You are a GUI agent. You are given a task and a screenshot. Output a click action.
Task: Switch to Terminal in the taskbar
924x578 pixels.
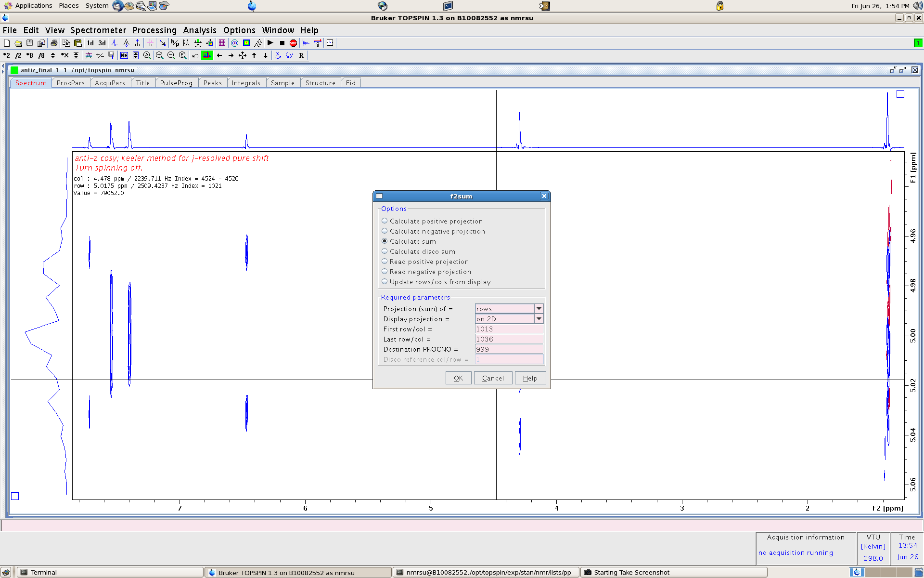pyautogui.click(x=110, y=572)
